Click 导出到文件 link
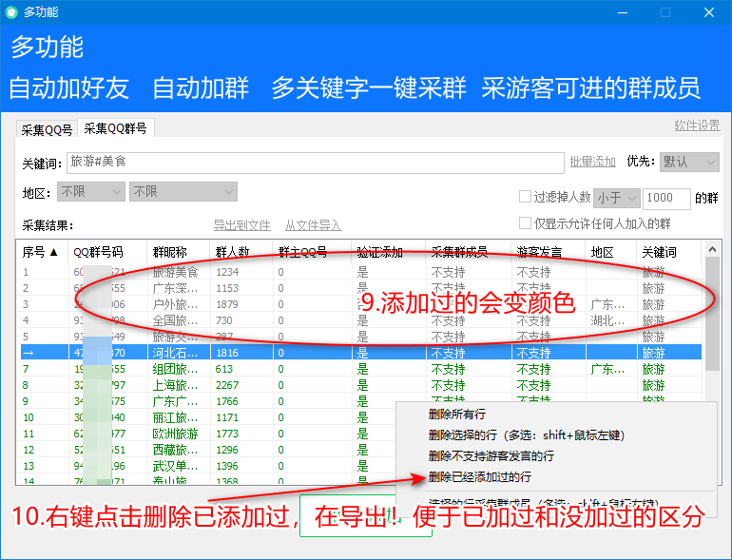The height and width of the screenshot is (560, 732). point(241,225)
